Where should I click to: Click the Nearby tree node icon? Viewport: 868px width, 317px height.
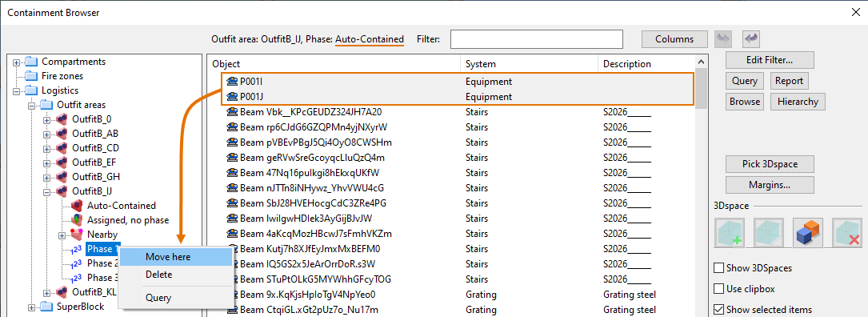click(x=78, y=235)
